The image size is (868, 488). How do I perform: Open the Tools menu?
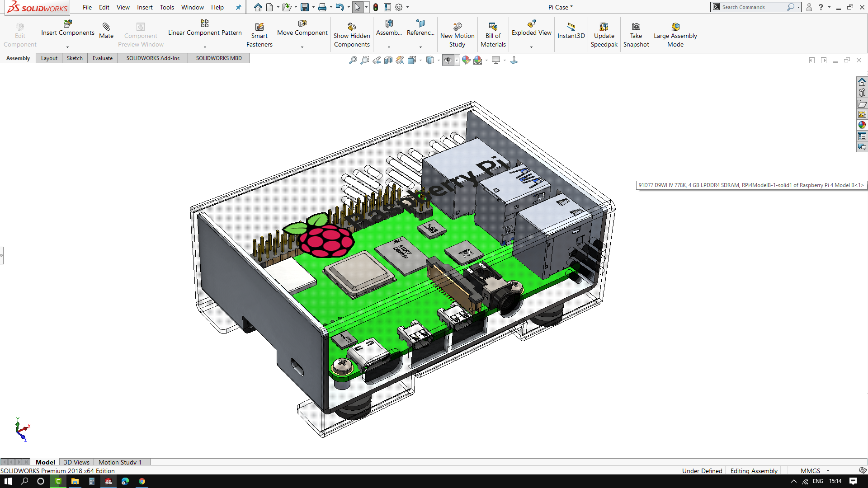(167, 7)
